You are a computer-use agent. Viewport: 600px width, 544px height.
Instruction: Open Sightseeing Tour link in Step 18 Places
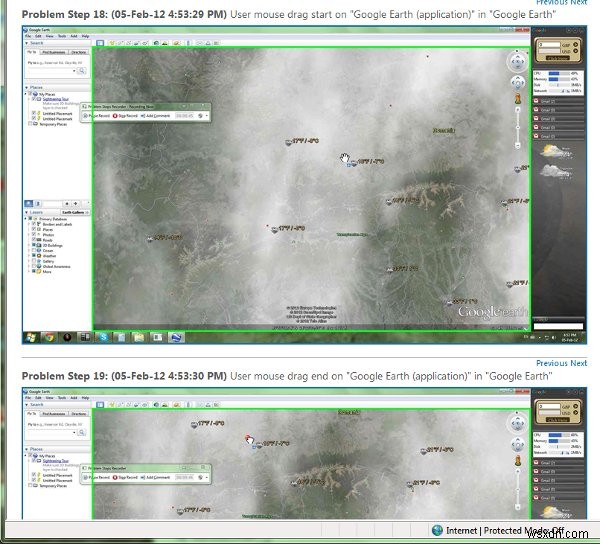[56, 99]
